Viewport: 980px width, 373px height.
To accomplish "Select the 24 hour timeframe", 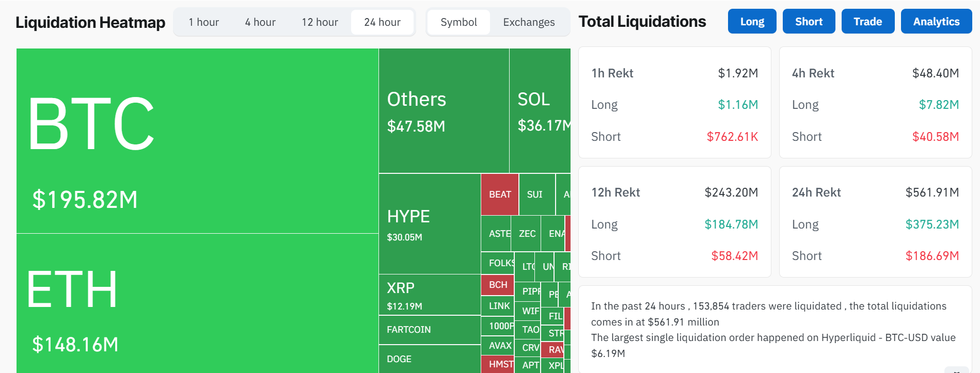I will coord(382,22).
